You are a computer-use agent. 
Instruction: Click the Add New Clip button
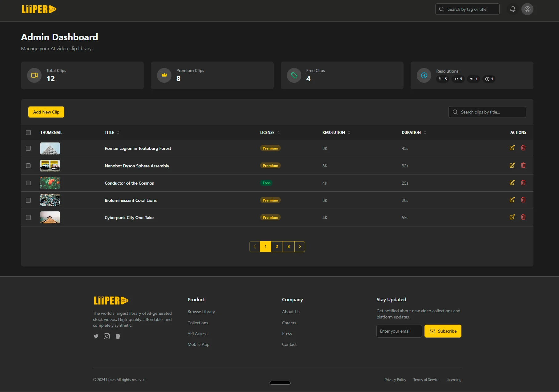click(x=46, y=112)
